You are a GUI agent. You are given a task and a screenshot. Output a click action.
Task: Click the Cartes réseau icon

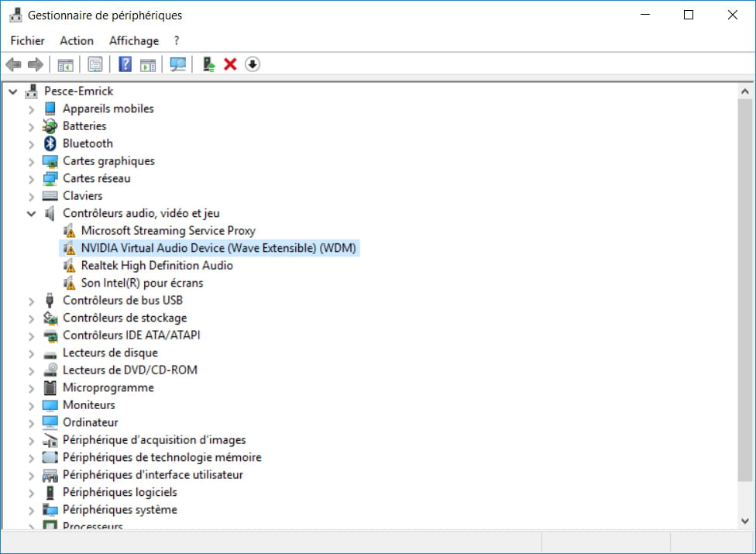click(50, 178)
